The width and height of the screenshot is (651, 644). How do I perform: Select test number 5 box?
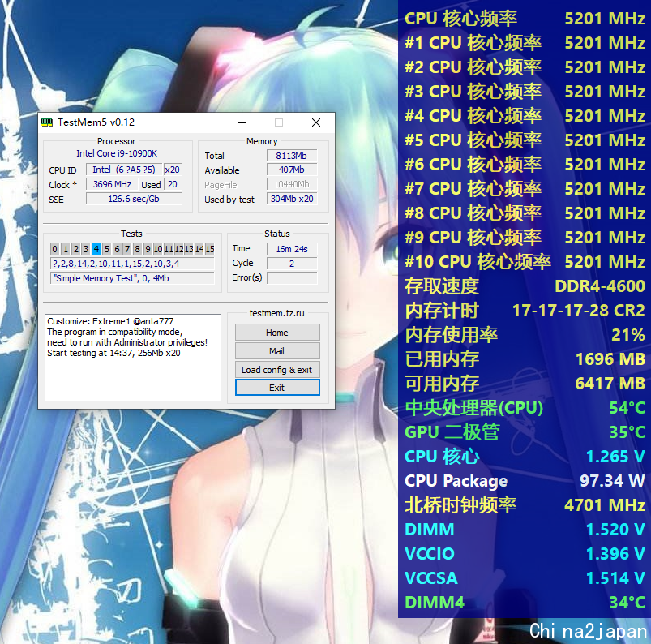(x=107, y=249)
